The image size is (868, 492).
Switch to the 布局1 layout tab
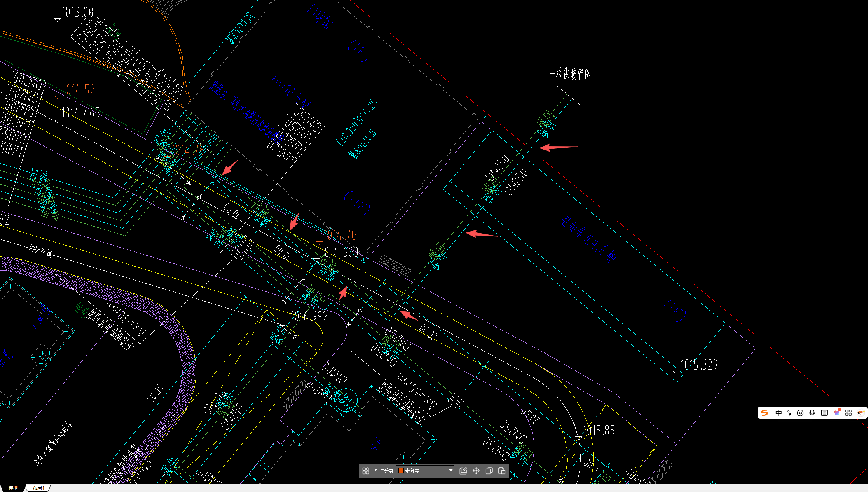38,488
